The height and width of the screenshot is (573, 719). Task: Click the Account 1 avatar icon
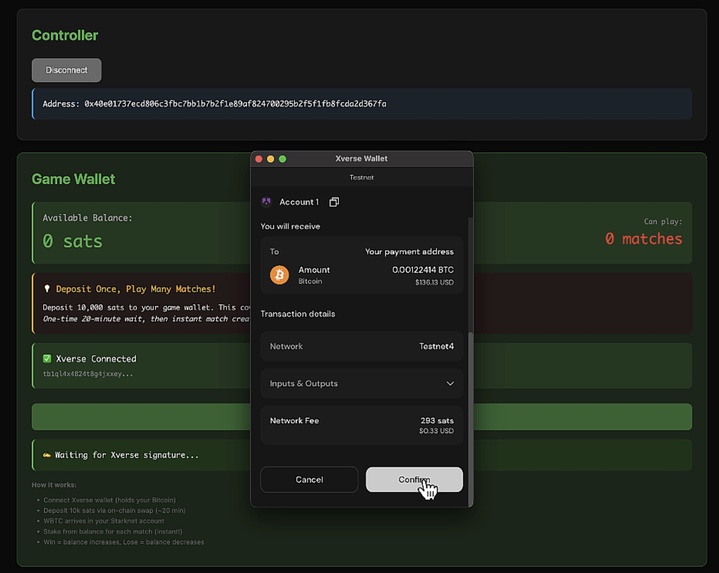[x=266, y=202]
